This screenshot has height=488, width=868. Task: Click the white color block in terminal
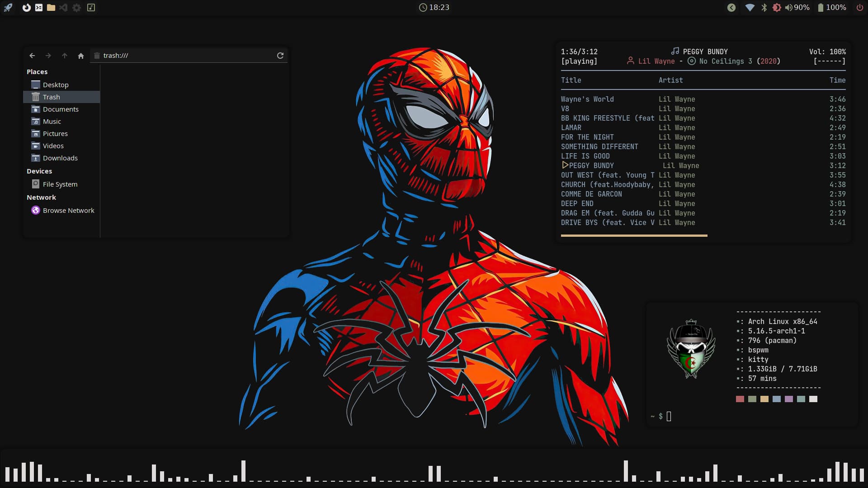pyautogui.click(x=813, y=399)
